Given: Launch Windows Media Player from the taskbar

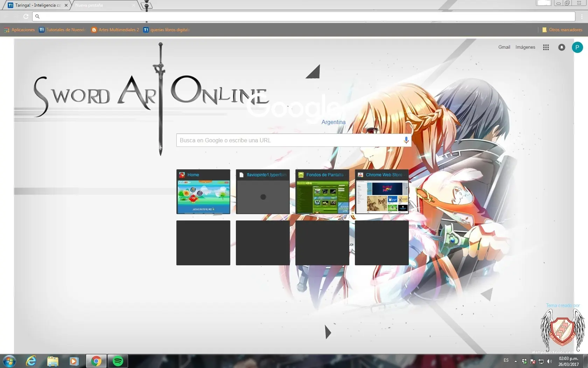Looking at the screenshot, I should coord(74,361).
